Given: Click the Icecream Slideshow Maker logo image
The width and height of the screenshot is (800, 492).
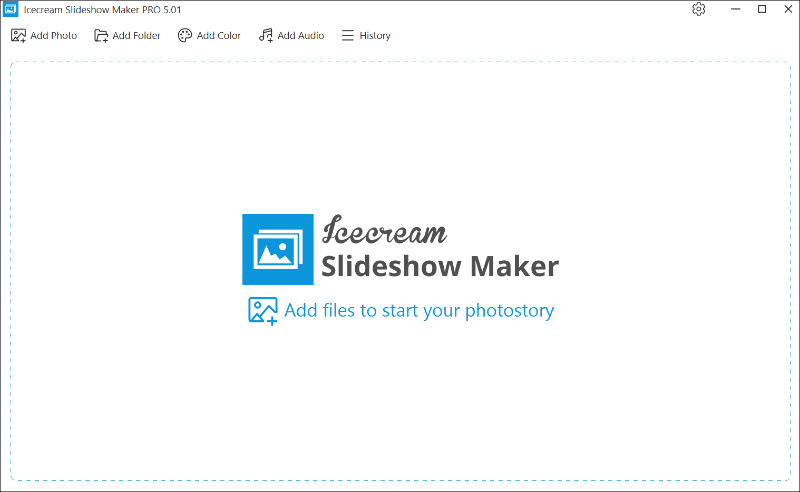Looking at the screenshot, I should (x=278, y=249).
